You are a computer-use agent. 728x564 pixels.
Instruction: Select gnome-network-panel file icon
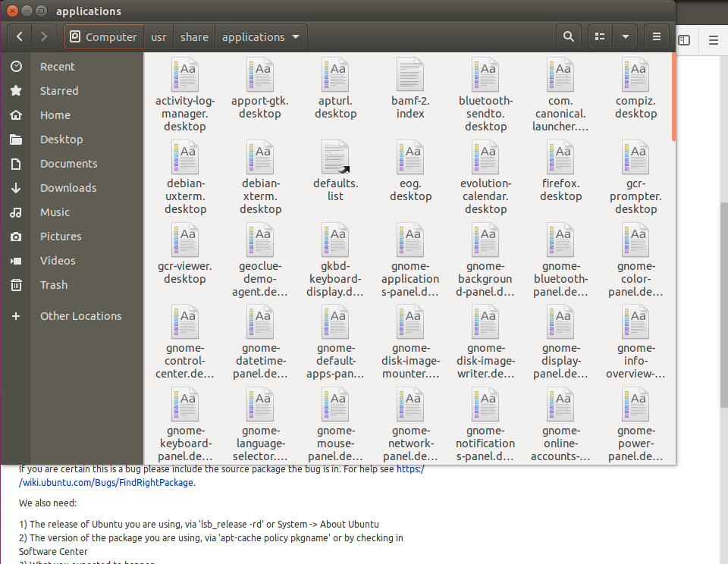pyautogui.click(x=410, y=404)
